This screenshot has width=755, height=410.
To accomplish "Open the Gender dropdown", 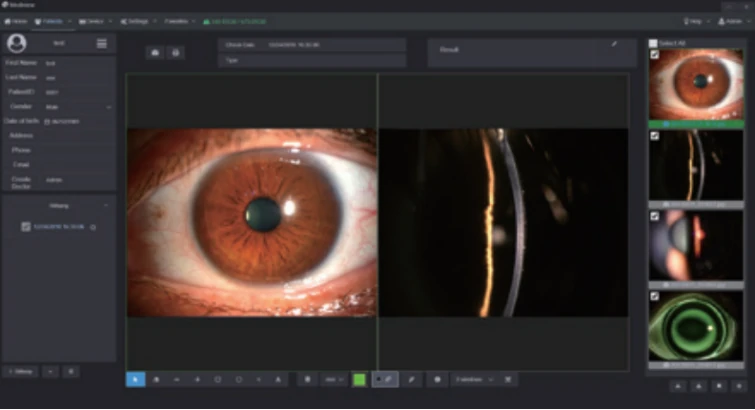I will (x=108, y=107).
